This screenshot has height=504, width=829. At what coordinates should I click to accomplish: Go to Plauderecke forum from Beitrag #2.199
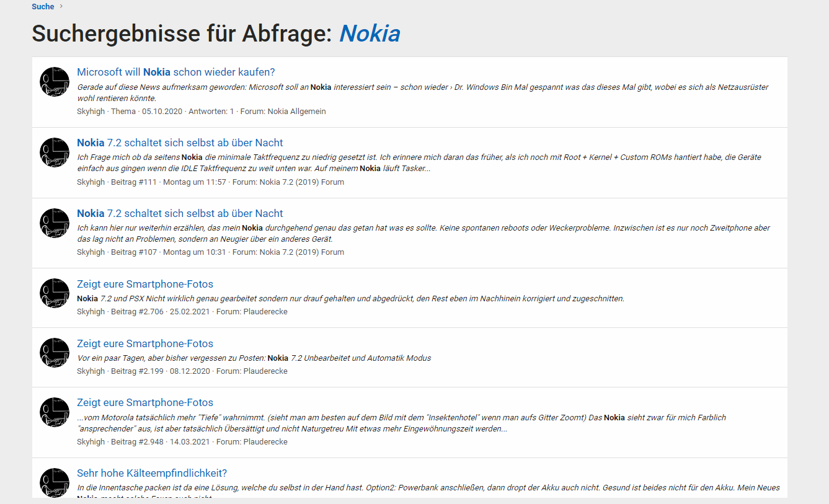click(265, 371)
